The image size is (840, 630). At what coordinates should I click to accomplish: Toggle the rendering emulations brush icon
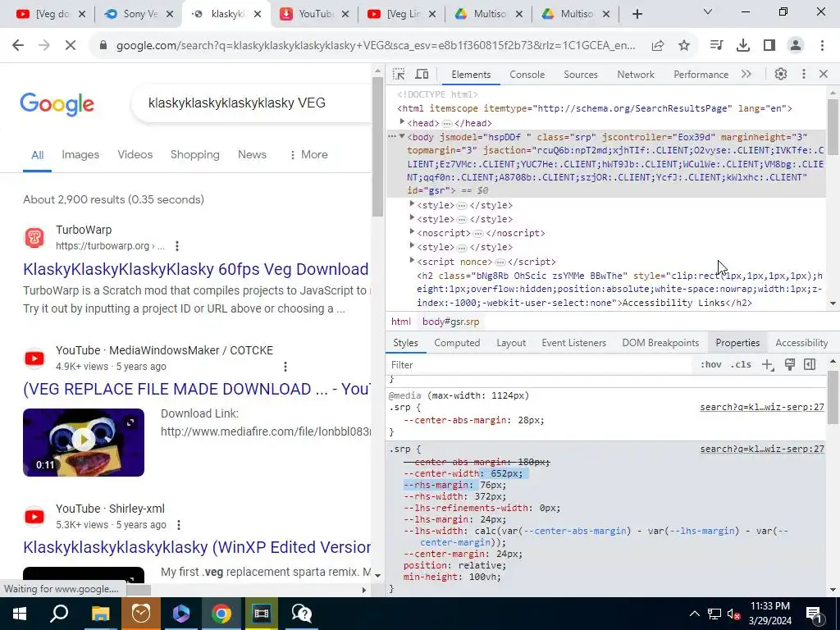[790, 365]
